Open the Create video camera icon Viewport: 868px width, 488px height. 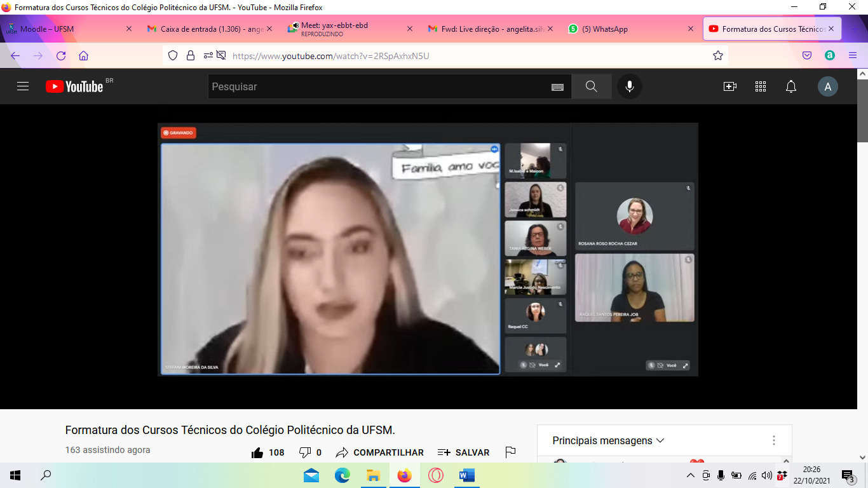729,86
